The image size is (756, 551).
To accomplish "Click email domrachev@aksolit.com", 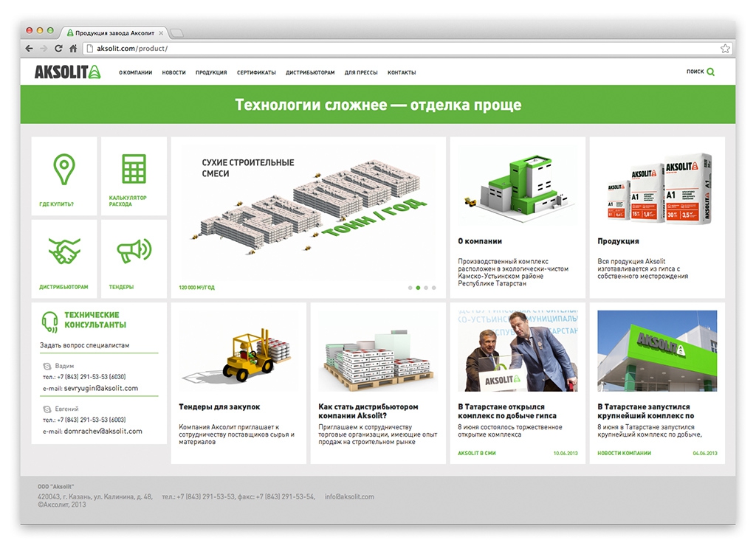I will pos(103,431).
